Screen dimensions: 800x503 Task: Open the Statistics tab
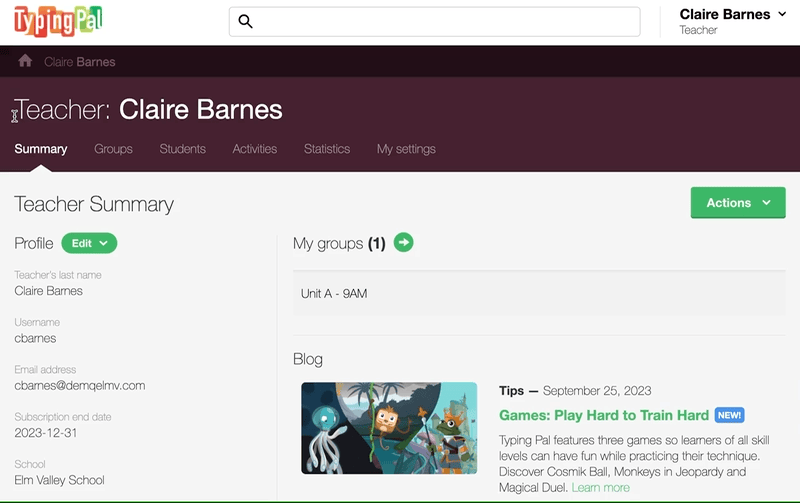click(327, 149)
